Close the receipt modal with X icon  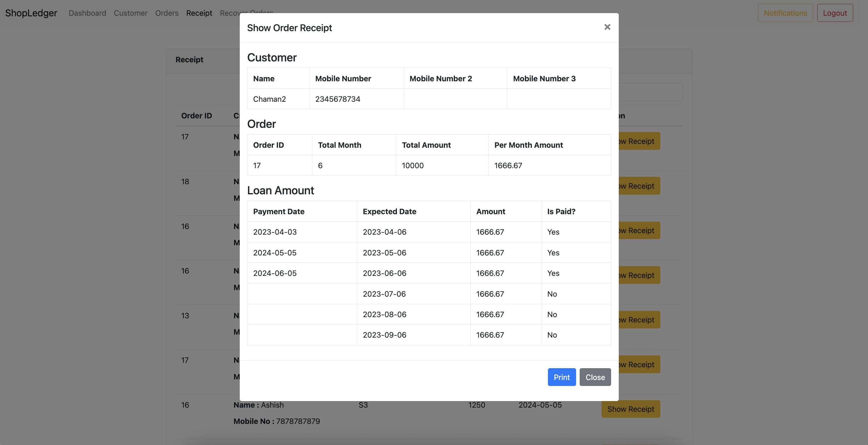(x=607, y=27)
